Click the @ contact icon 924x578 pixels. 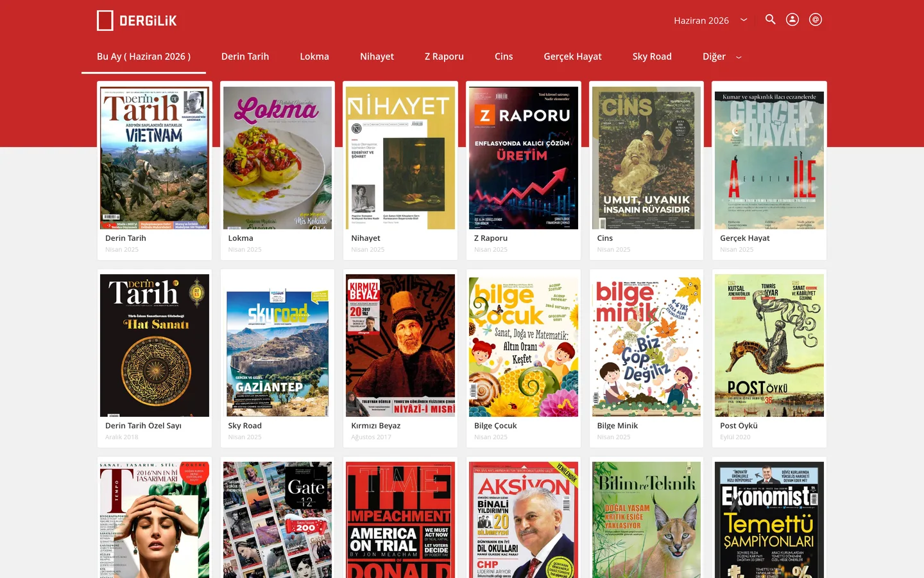[x=816, y=19]
